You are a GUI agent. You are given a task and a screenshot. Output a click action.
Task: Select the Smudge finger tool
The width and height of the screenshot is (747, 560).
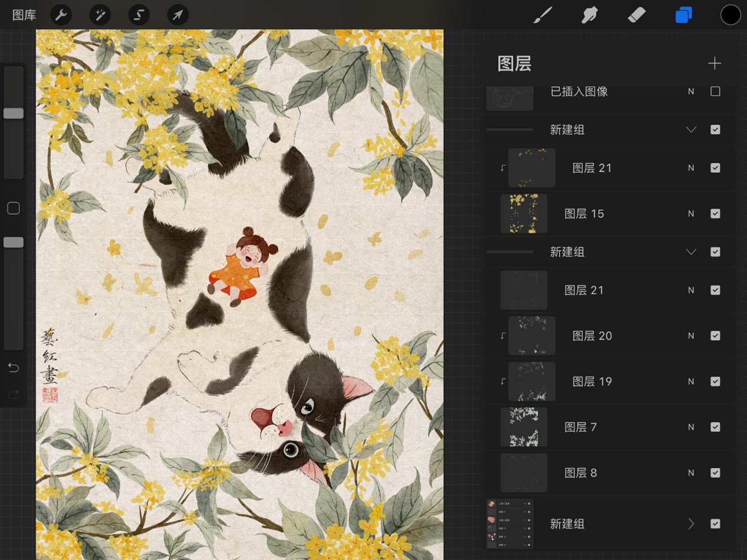590,15
